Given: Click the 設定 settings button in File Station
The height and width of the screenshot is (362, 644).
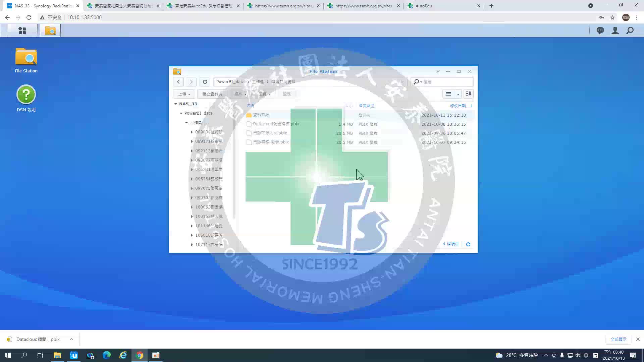Looking at the screenshot, I should click(x=287, y=94).
